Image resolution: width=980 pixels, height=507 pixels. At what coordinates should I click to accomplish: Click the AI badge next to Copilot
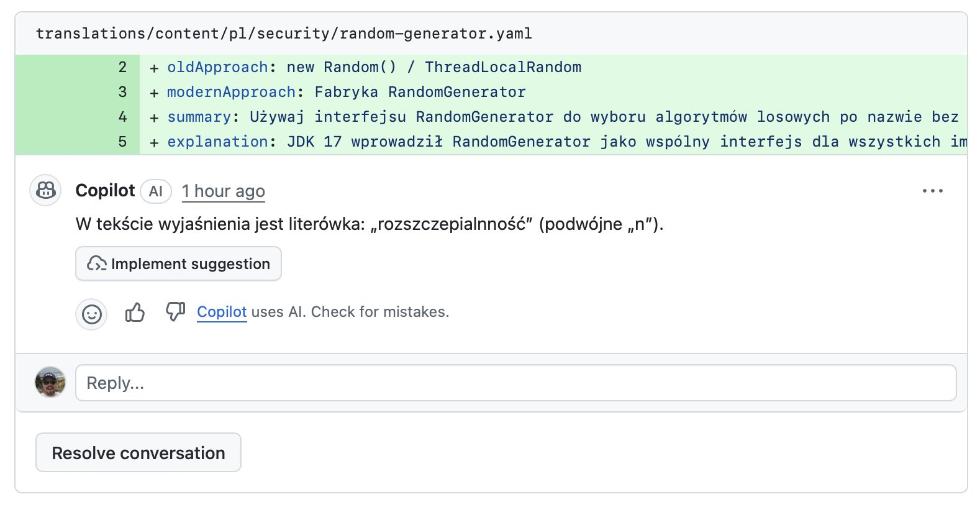coord(155,191)
